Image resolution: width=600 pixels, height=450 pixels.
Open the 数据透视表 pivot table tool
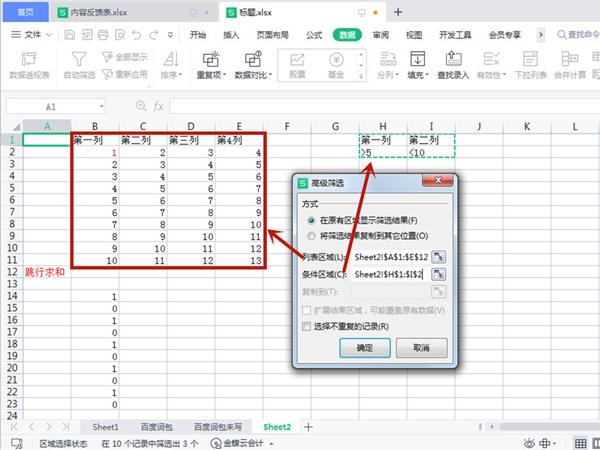coord(29,62)
